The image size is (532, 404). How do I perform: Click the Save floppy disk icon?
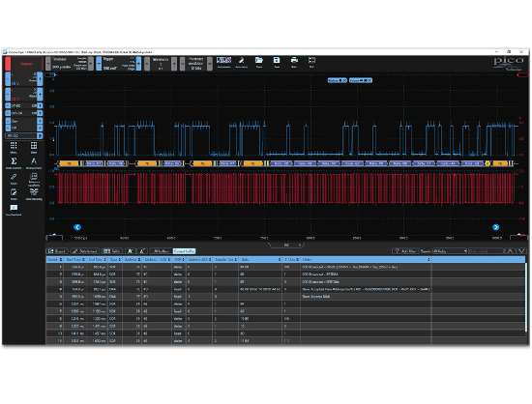coord(277,62)
